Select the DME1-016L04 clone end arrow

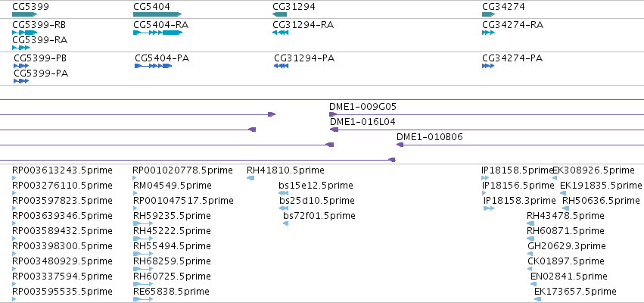pyautogui.click(x=334, y=130)
